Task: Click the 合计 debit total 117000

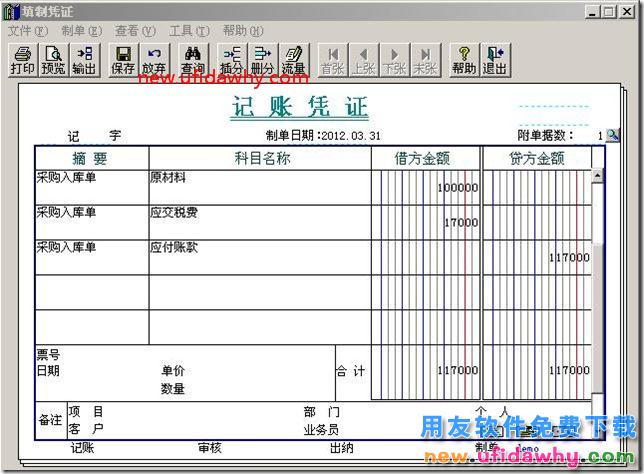Action: point(426,372)
